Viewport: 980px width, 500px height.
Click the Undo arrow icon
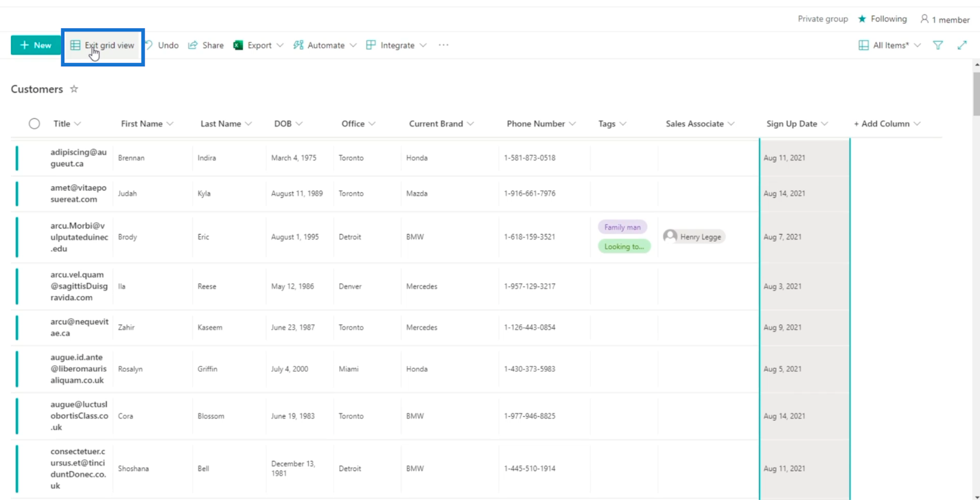tap(149, 45)
